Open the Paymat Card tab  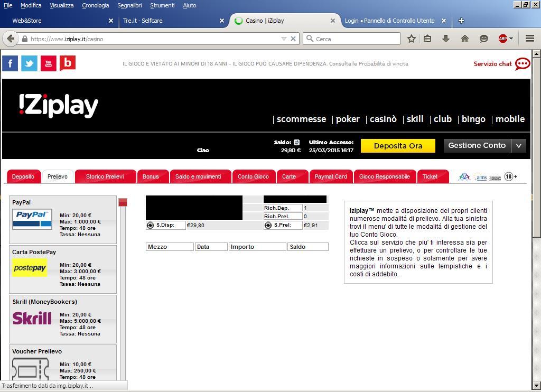pos(331,176)
